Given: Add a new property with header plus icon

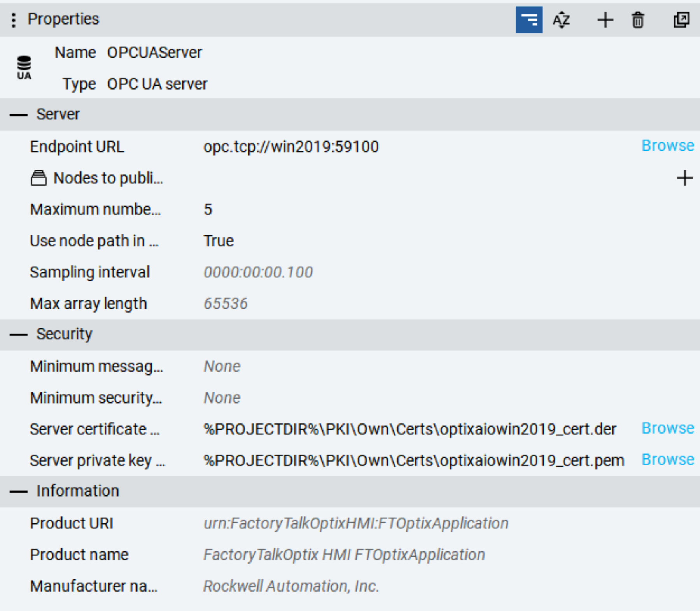Looking at the screenshot, I should click(605, 20).
